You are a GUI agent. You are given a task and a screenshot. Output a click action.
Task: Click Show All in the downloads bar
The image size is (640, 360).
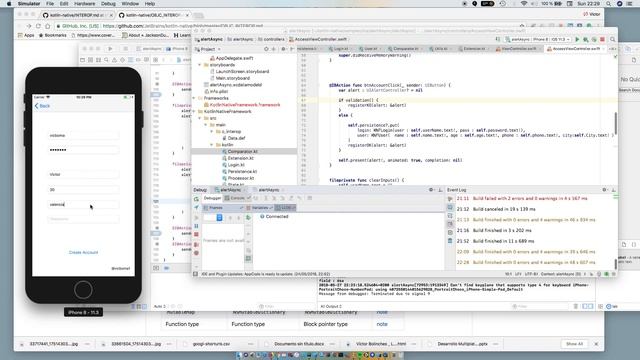pos(574,344)
